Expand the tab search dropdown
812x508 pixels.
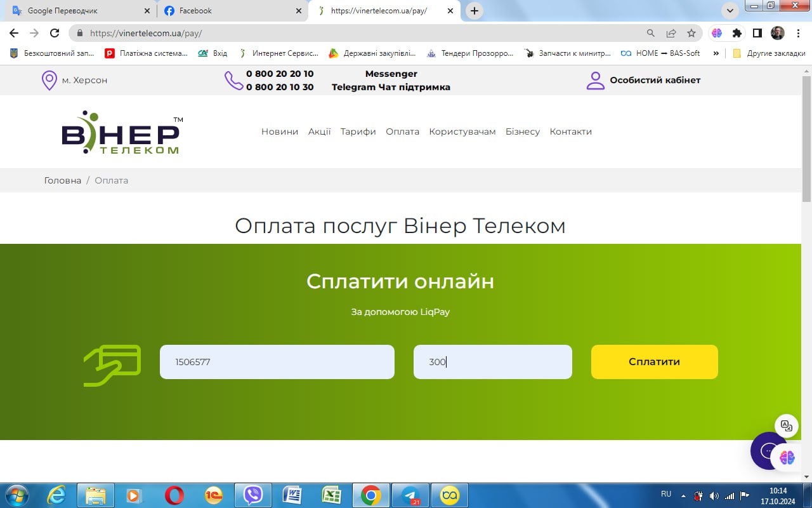point(730,10)
